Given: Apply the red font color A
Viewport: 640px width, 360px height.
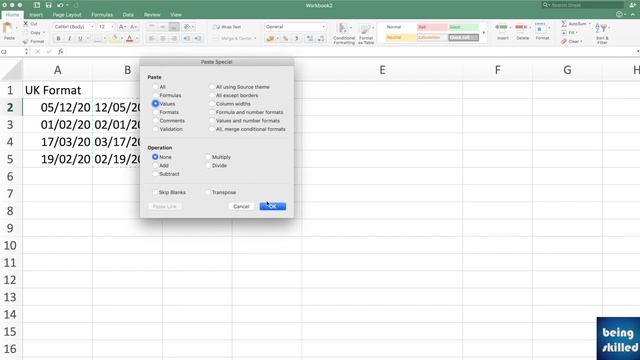Looking at the screenshot, I should point(129,38).
